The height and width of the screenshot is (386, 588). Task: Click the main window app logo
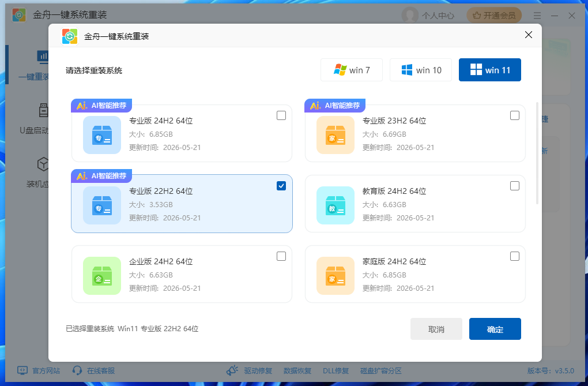click(x=19, y=15)
